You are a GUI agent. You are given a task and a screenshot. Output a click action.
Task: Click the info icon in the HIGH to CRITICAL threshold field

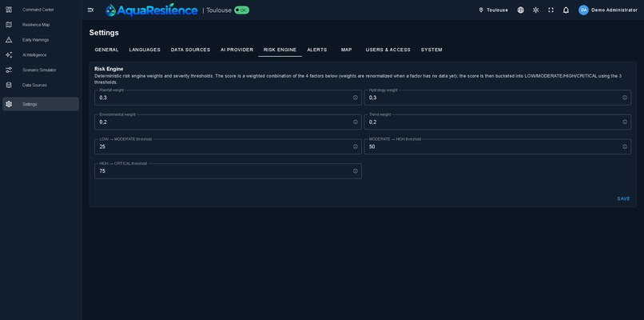click(x=356, y=171)
